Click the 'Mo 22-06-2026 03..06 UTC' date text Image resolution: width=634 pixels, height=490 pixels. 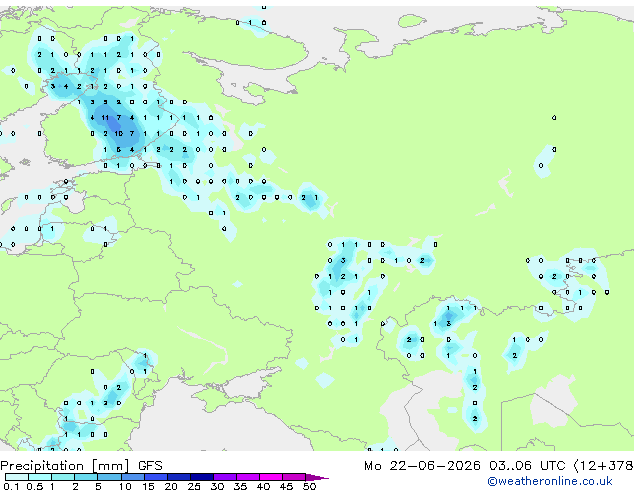[x=465, y=466]
